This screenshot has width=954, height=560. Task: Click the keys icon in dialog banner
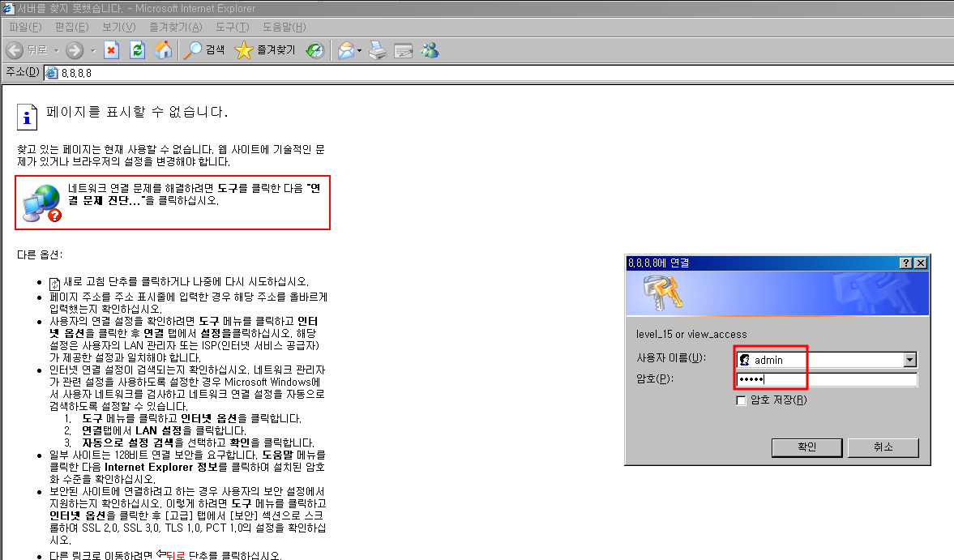pos(662,293)
